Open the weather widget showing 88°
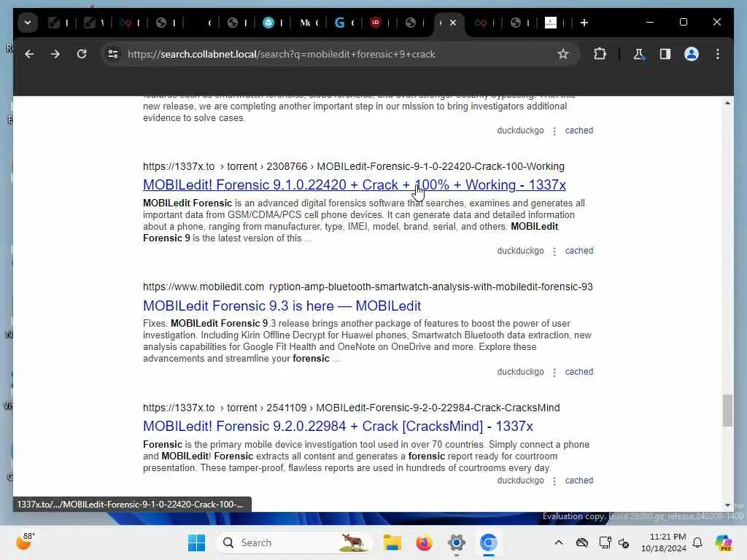 tap(26, 542)
